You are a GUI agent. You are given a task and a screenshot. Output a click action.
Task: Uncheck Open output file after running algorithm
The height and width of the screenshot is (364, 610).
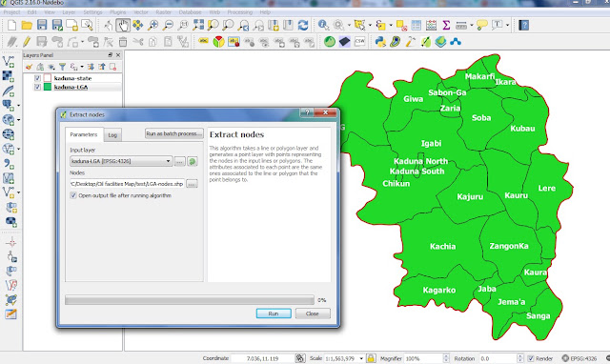pos(73,195)
